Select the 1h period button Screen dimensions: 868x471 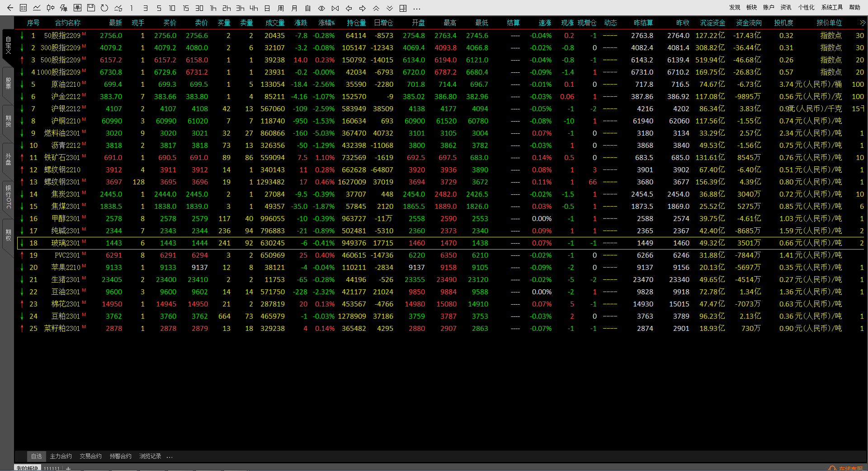coord(213,8)
